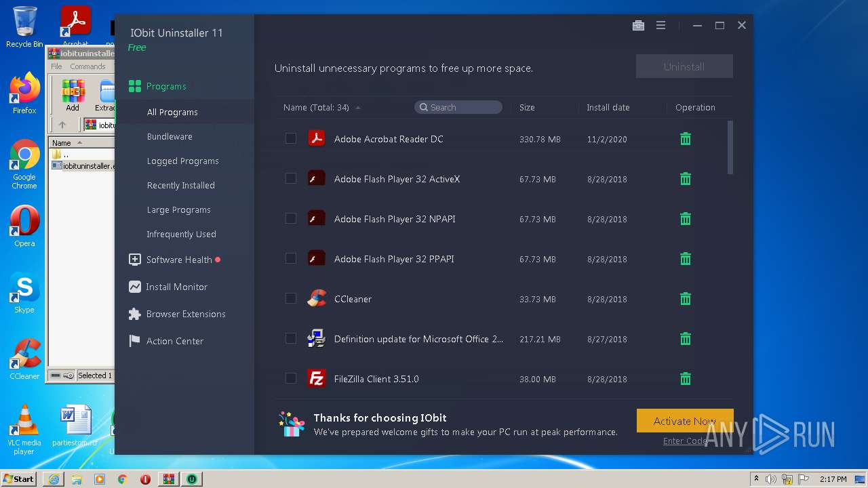Click the Search input field
The image size is (868, 488).
458,107
